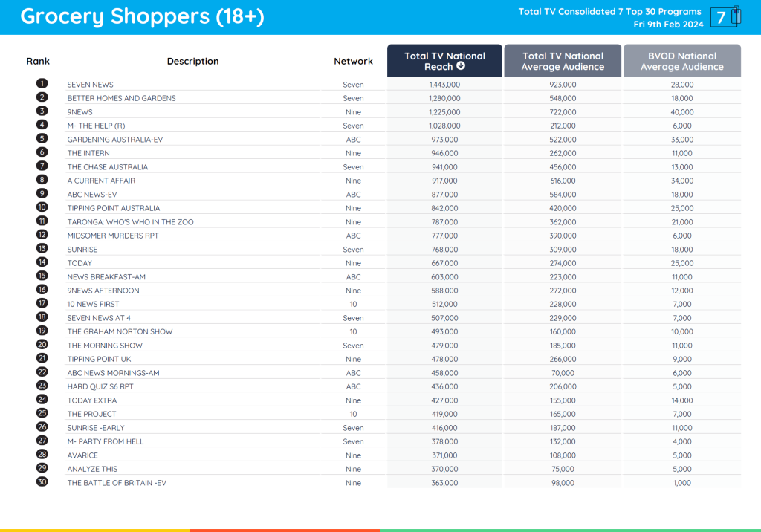This screenshot has width=761, height=532.
Task: Click the rank 10 badge for TIPPING POINT AUSTRALIA
Action: point(41,208)
